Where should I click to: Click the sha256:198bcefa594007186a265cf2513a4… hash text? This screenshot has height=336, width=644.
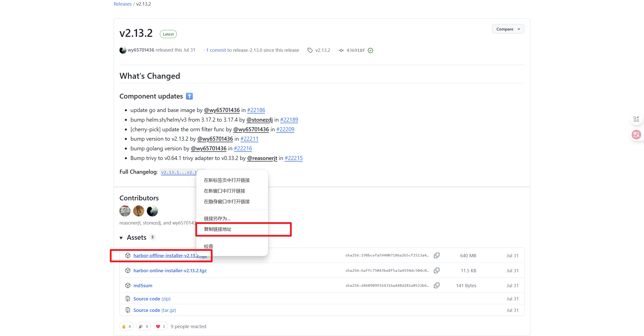(x=387, y=255)
